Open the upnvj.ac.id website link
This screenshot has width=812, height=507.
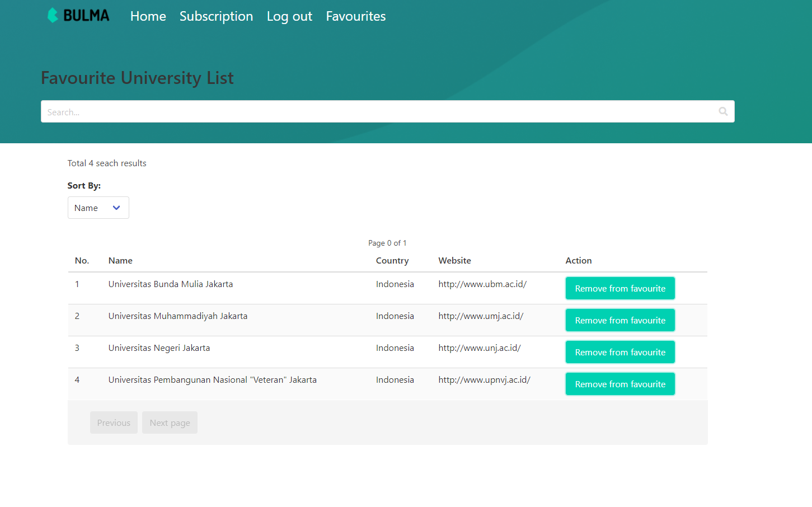[484, 380]
